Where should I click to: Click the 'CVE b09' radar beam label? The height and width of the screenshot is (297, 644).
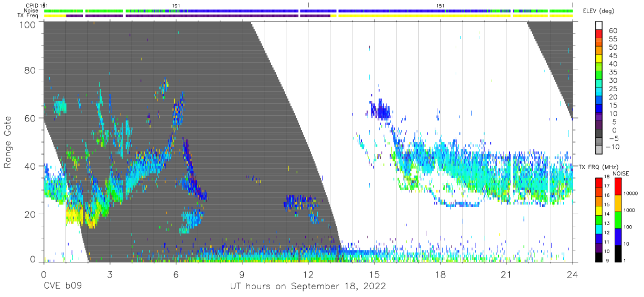pyautogui.click(x=63, y=287)
